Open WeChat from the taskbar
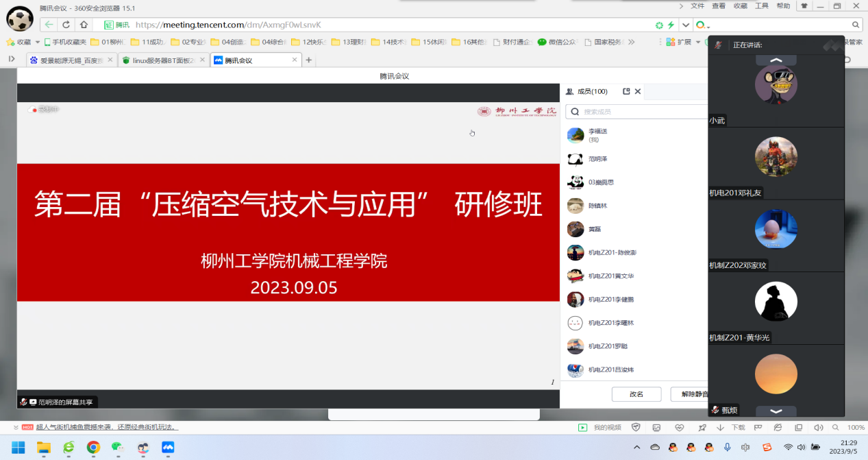This screenshot has height=460, width=868. pos(119,448)
